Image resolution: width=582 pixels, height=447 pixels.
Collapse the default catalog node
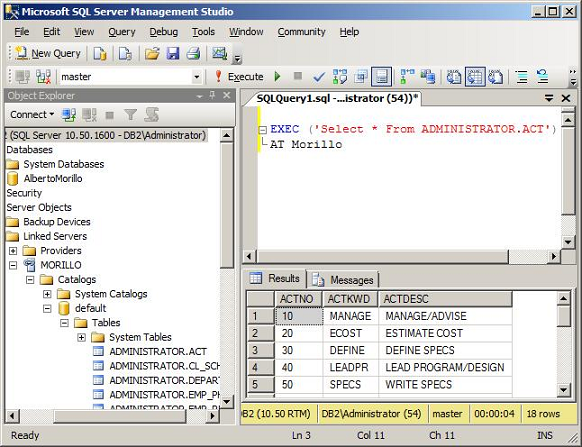pyautogui.click(x=47, y=309)
